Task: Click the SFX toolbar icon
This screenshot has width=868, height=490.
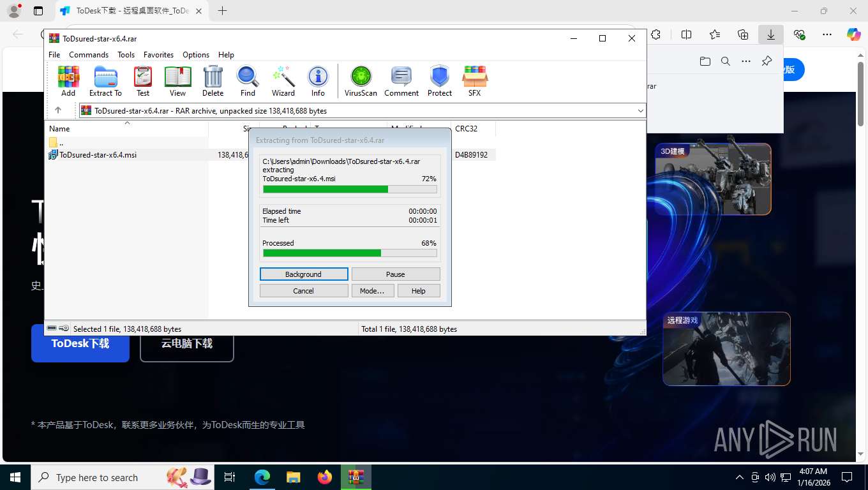Action: pyautogui.click(x=474, y=81)
